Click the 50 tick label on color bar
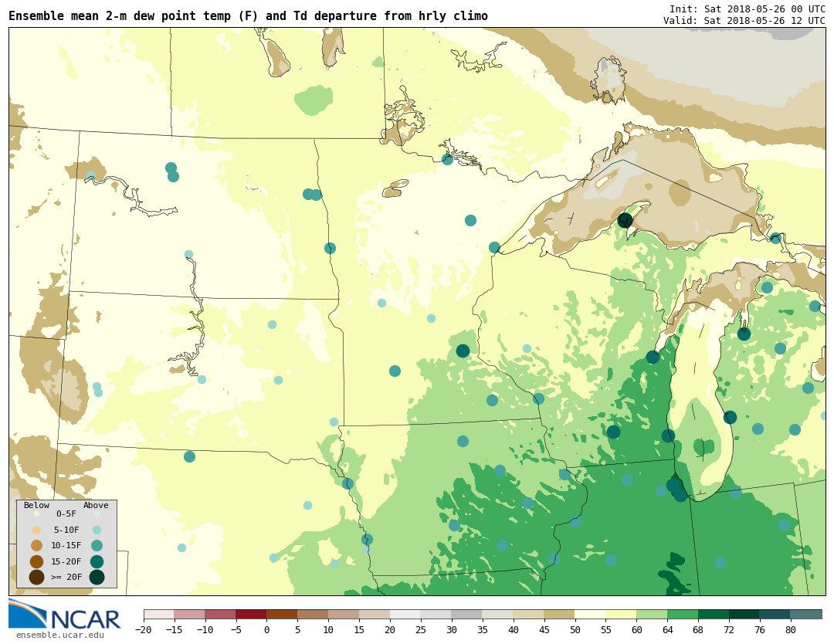The image size is (834, 644). pos(575,629)
